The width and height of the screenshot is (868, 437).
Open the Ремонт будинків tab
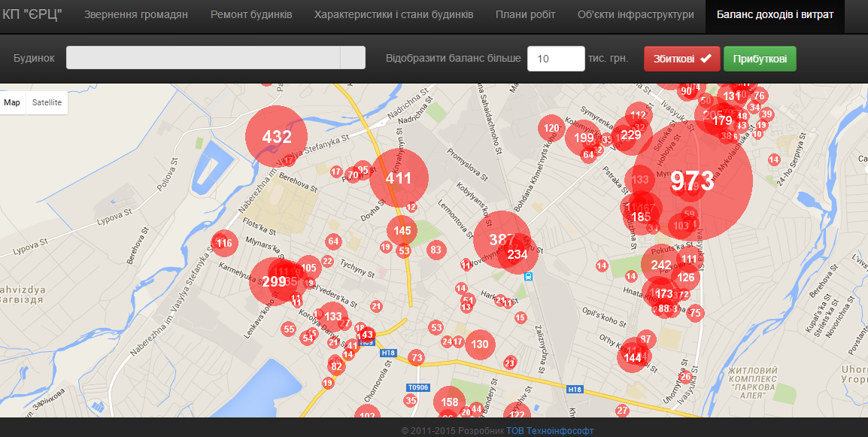coord(251,15)
